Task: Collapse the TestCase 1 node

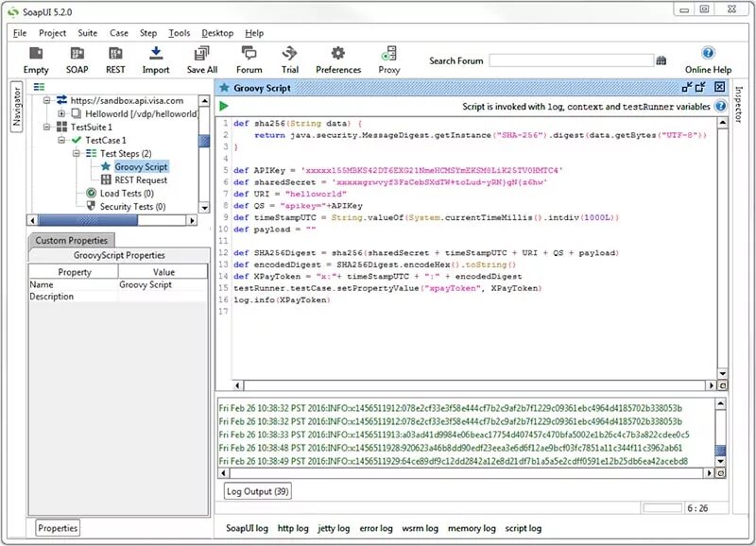Action: (x=61, y=140)
